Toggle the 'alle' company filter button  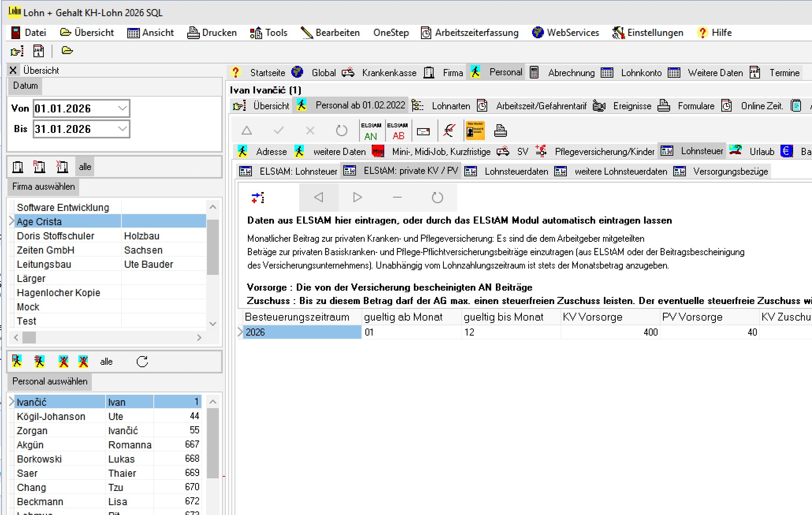coord(85,167)
